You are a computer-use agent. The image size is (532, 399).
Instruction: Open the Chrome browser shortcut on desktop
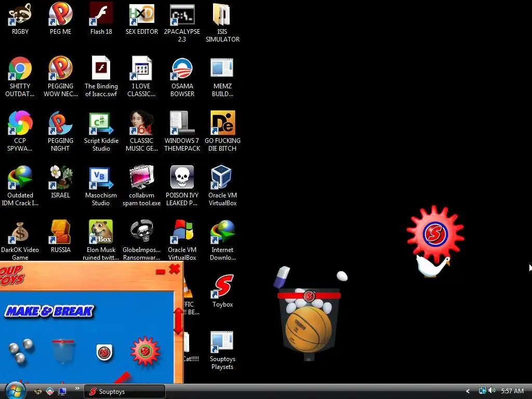20,77
